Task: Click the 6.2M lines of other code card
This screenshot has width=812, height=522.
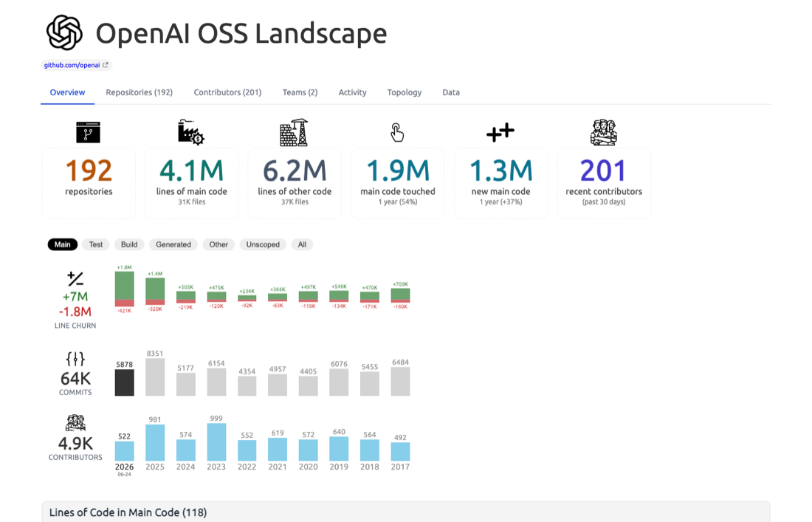Action: point(295,183)
